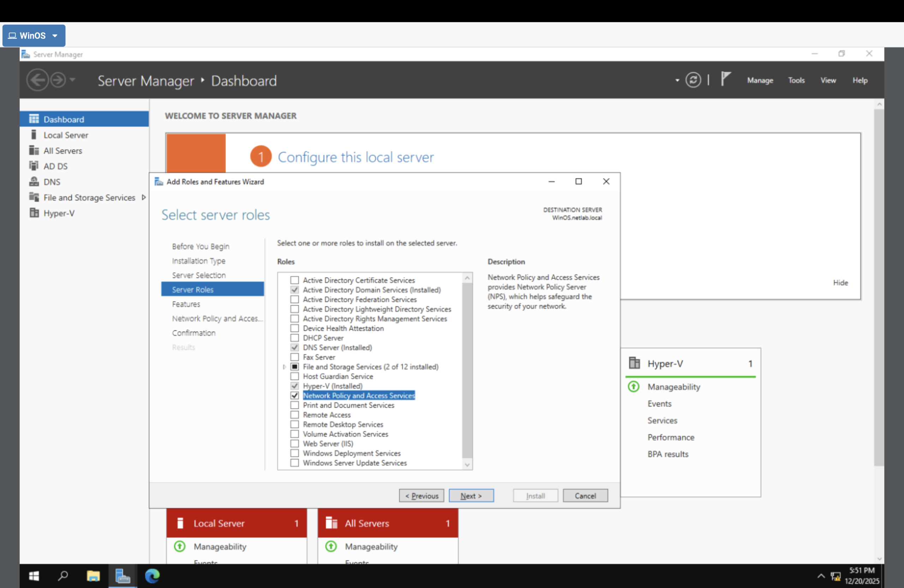
Task: Open Microsoft Edge from taskbar
Action: [152, 576]
